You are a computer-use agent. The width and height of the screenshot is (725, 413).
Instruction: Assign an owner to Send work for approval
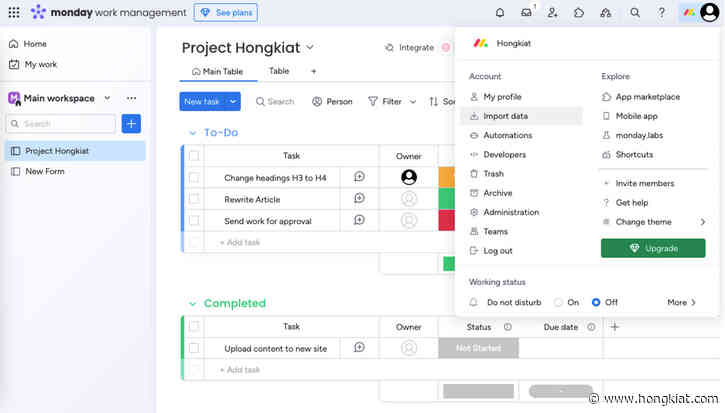coord(409,221)
